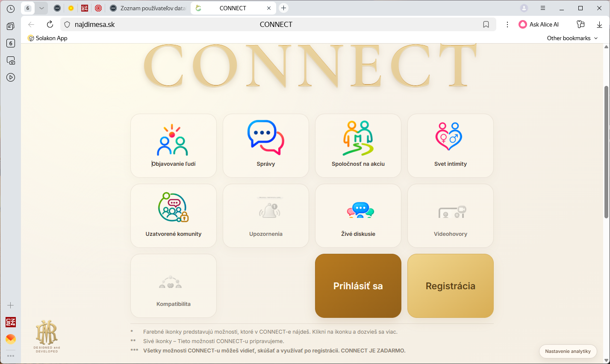The image size is (610, 364).
Task: Click the greyed Kompatibilita tile
Action: pos(174,286)
